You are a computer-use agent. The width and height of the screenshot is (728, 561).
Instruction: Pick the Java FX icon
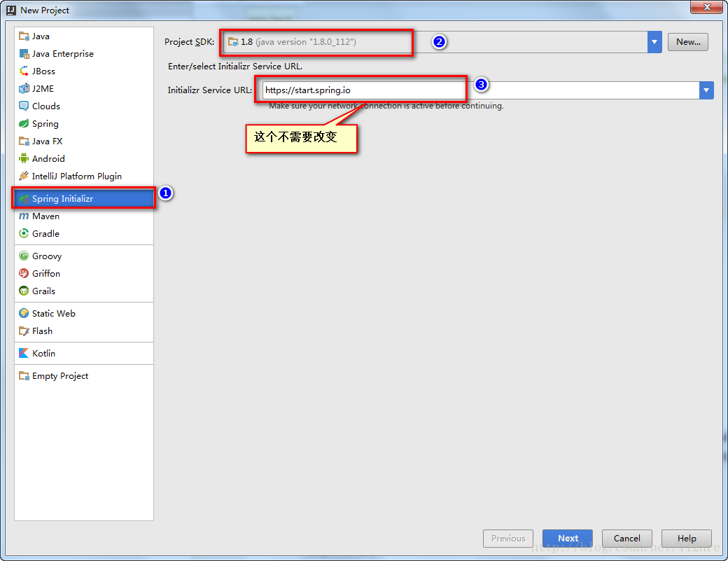click(24, 141)
